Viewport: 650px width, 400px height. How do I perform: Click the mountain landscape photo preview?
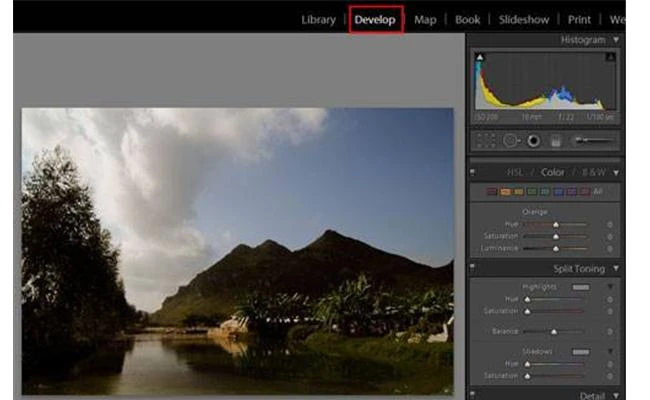[x=238, y=251]
